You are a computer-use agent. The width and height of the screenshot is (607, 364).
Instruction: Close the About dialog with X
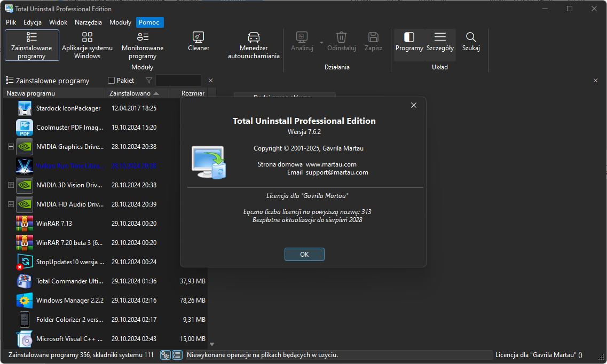[x=413, y=105]
